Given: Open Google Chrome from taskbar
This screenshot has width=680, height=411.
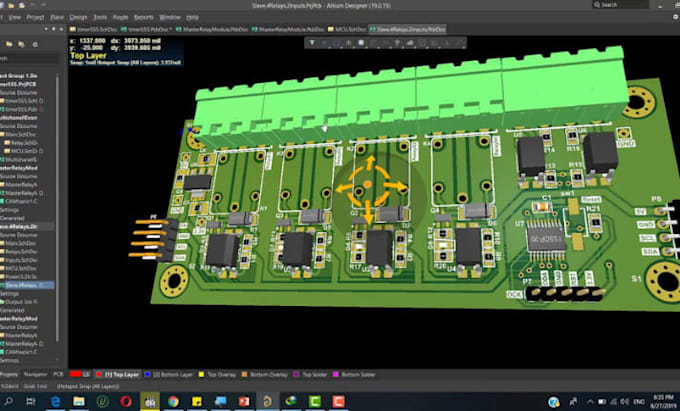Looking at the screenshot, I should pyautogui.click(x=173, y=401).
